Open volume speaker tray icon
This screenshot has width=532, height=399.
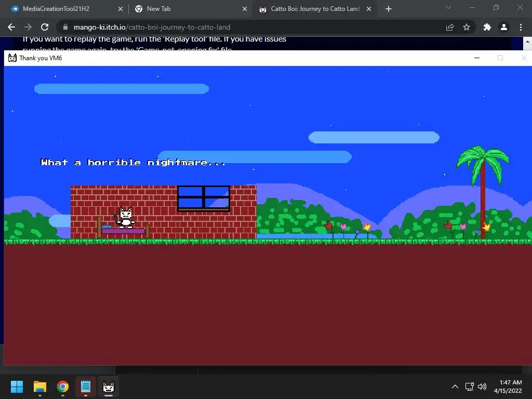(x=482, y=387)
